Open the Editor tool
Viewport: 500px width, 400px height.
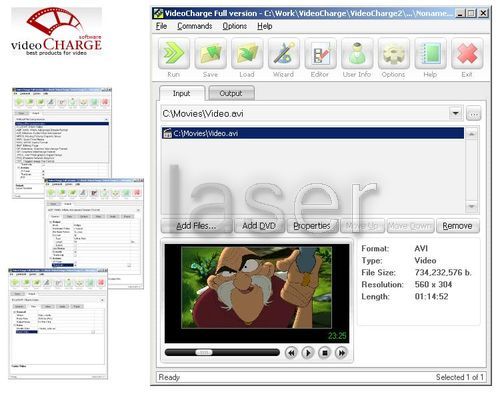pyautogui.click(x=320, y=53)
